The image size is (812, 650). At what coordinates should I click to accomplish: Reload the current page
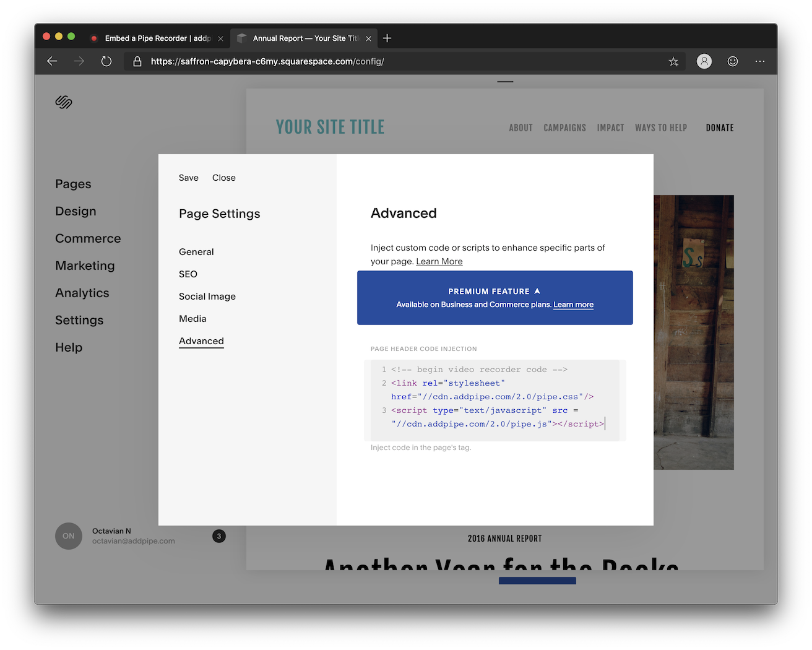pyautogui.click(x=106, y=61)
